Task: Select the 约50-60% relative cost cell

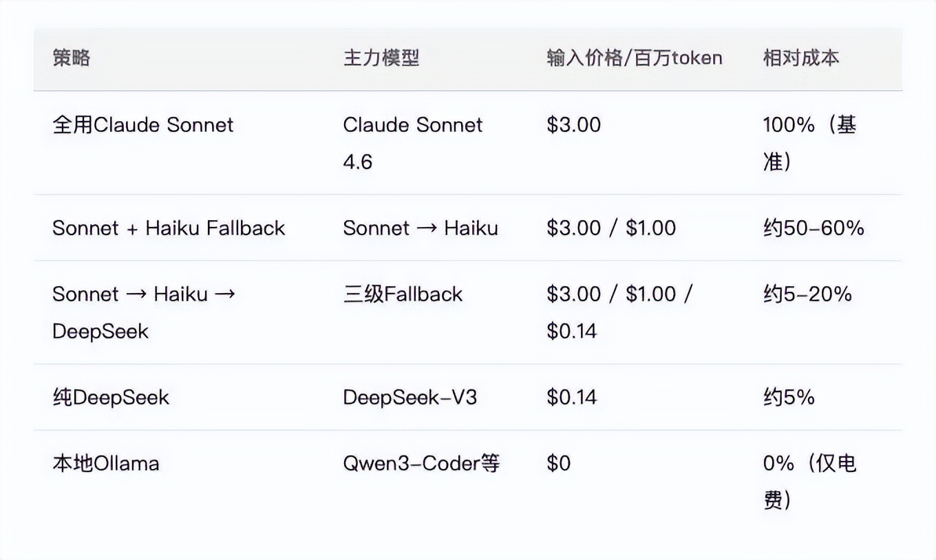Action: [813, 228]
